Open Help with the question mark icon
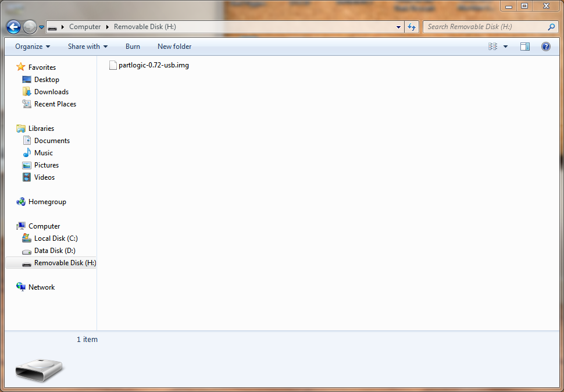 [x=545, y=47]
